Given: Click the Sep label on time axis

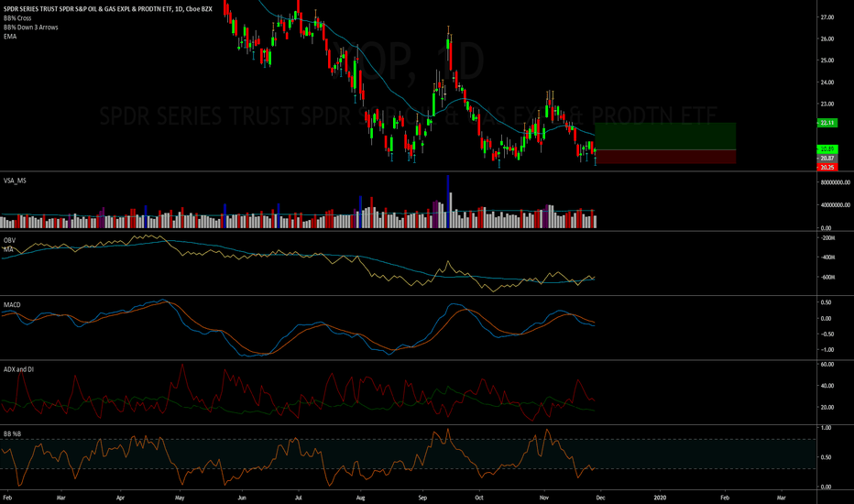Looking at the screenshot, I should tap(422, 498).
